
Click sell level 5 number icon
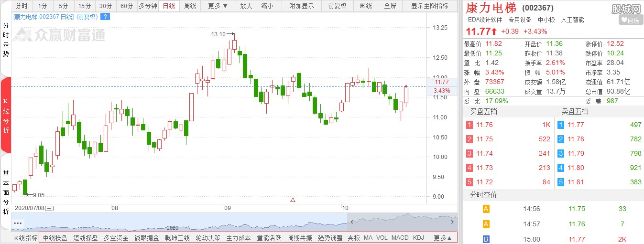pyautogui.click(x=561, y=182)
